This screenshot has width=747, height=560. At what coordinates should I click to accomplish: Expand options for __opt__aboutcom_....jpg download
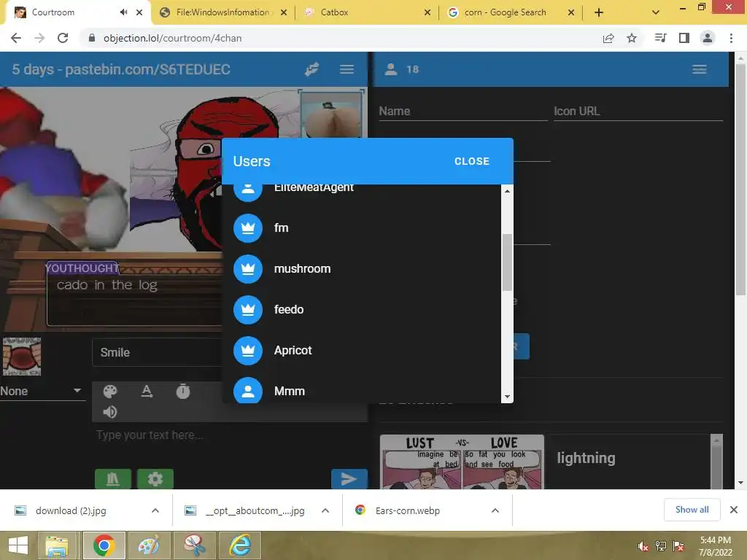[325, 510]
